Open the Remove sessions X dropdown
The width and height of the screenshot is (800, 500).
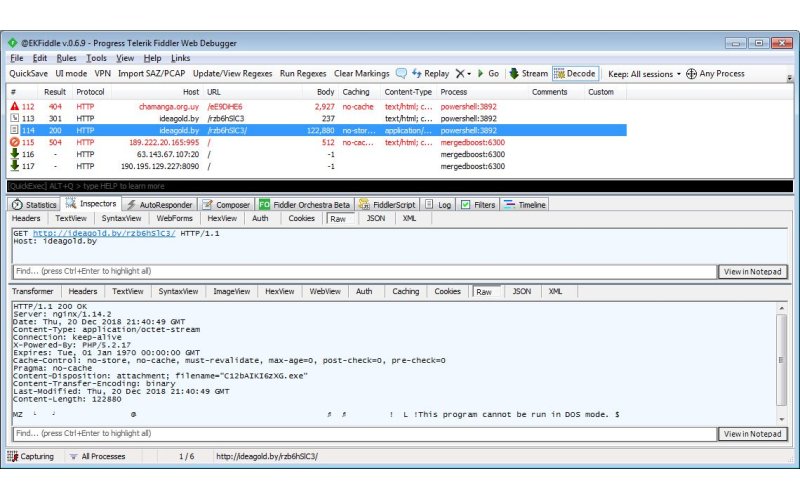pos(463,73)
